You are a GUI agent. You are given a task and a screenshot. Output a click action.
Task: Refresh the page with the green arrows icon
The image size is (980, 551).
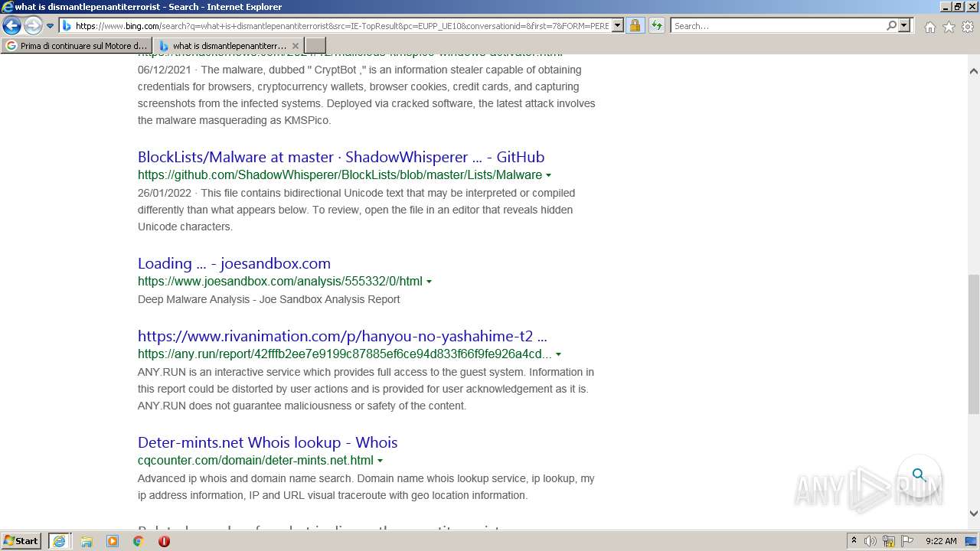pyautogui.click(x=657, y=25)
